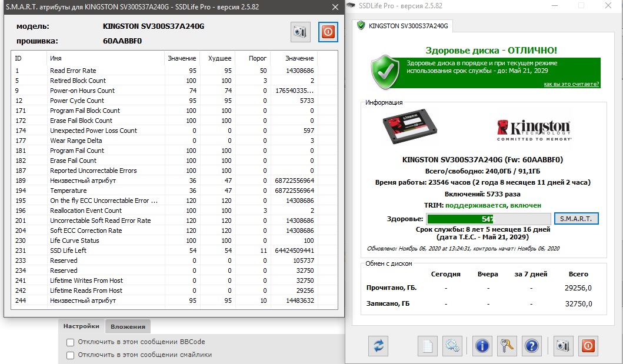Click the blue info icon in SSDLife Pro

click(x=482, y=346)
